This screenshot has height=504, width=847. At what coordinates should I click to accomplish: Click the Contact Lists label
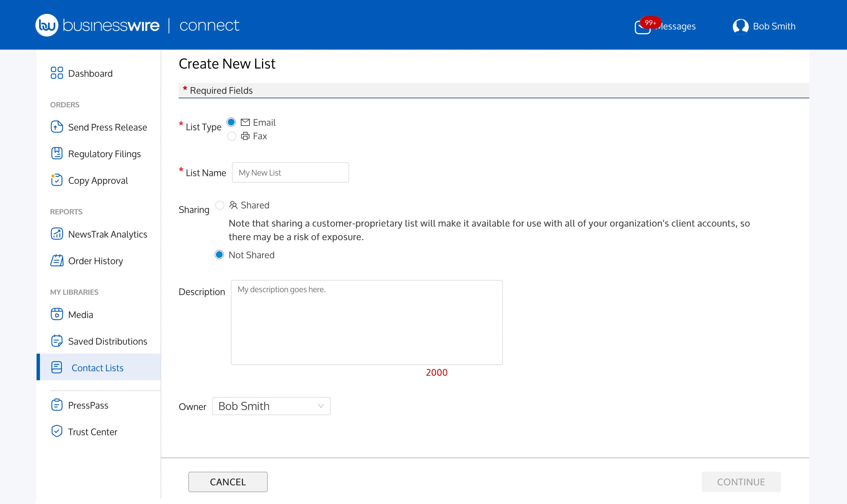tap(97, 368)
